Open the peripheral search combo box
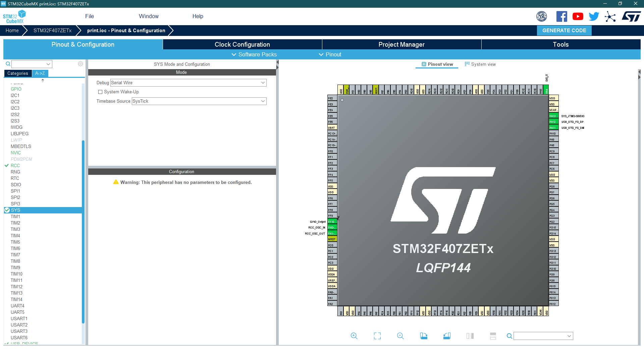Viewport: 644px width, 349px height. [x=32, y=64]
